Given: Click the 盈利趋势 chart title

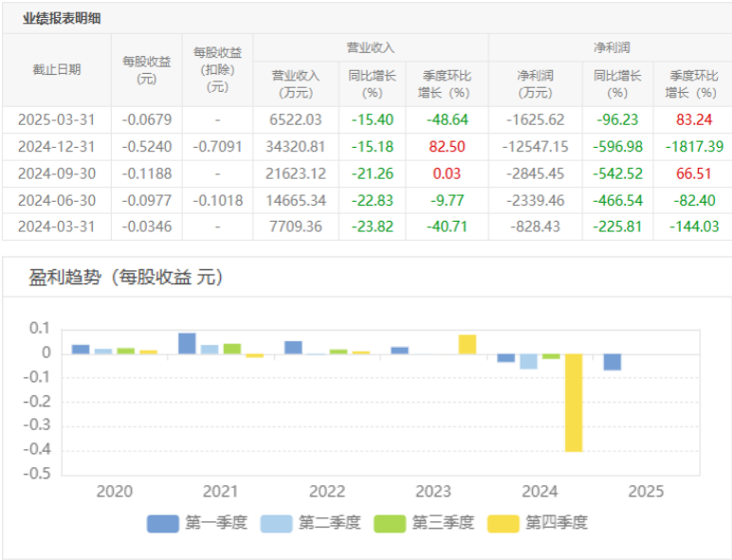Looking at the screenshot, I should click(125, 278).
